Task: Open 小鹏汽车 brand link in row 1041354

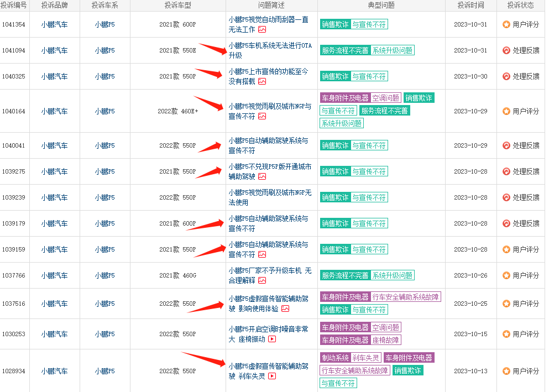Action: coord(54,24)
